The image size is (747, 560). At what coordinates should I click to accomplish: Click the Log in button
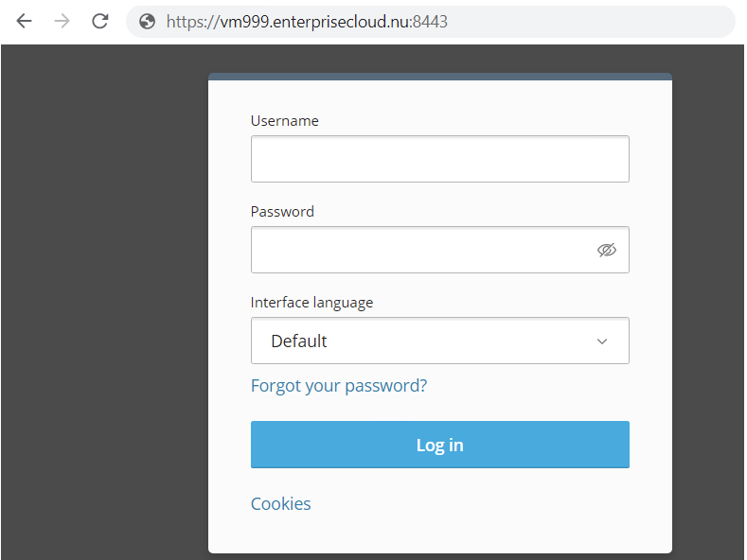click(439, 445)
